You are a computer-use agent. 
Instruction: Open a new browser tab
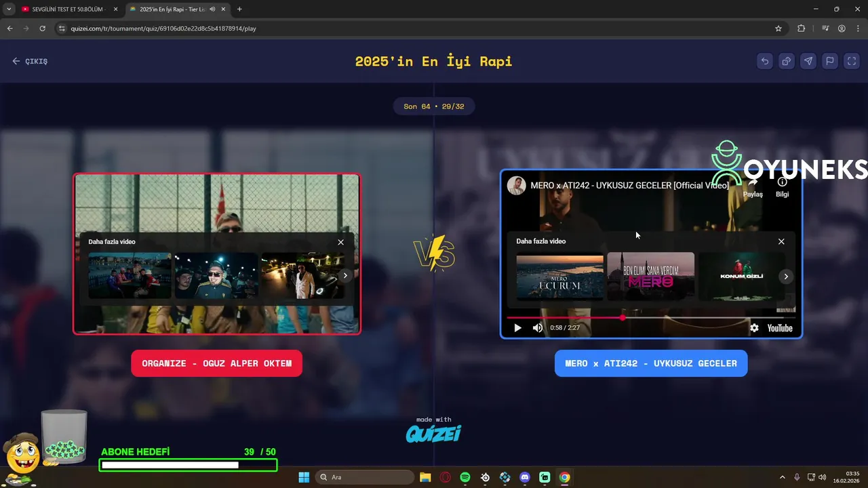click(239, 9)
